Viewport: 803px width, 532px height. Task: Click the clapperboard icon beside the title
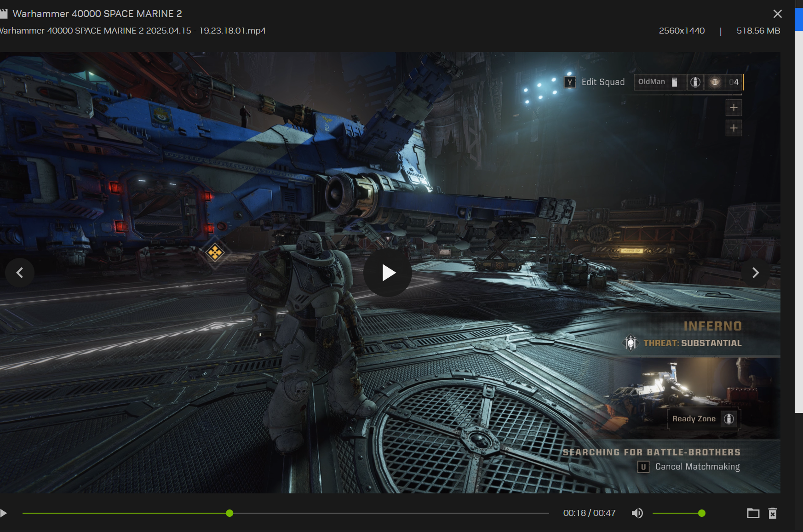point(4,14)
